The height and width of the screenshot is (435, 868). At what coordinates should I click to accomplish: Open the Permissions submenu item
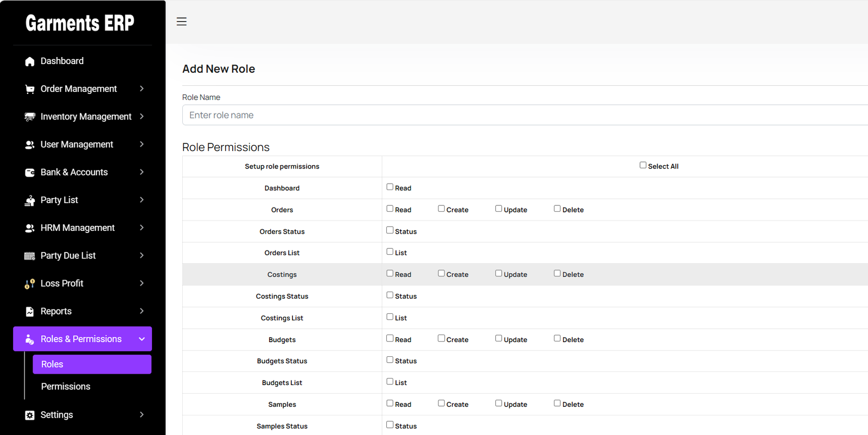[66, 387]
